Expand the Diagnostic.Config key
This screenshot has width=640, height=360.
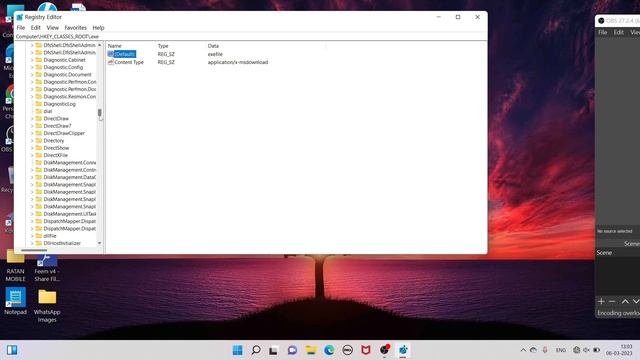tap(32, 67)
